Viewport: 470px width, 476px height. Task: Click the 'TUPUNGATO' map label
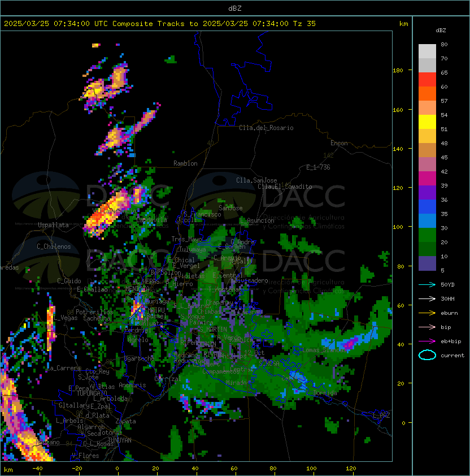[x=92, y=393]
